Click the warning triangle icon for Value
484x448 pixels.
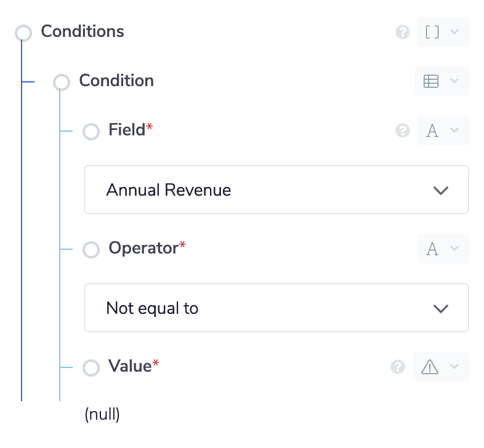(430, 367)
